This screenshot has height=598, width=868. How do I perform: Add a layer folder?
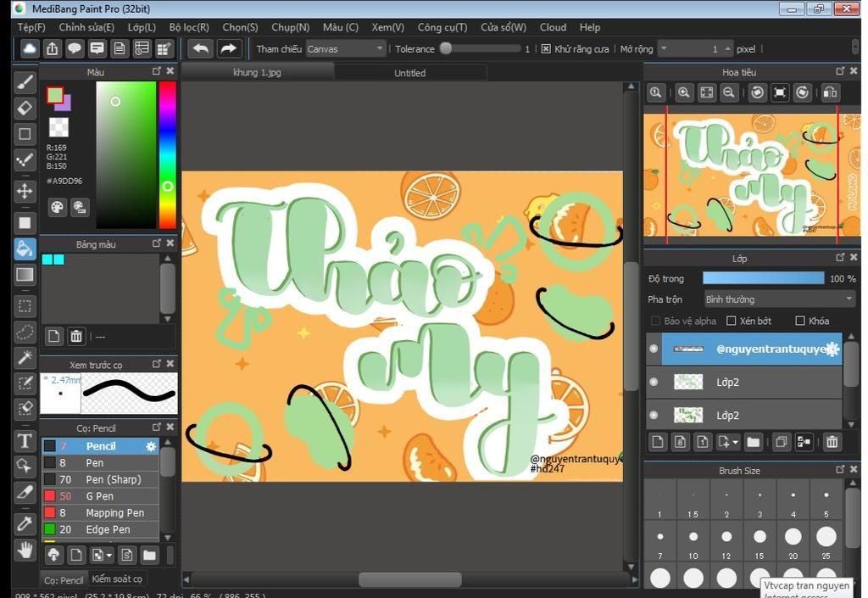[x=753, y=442]
